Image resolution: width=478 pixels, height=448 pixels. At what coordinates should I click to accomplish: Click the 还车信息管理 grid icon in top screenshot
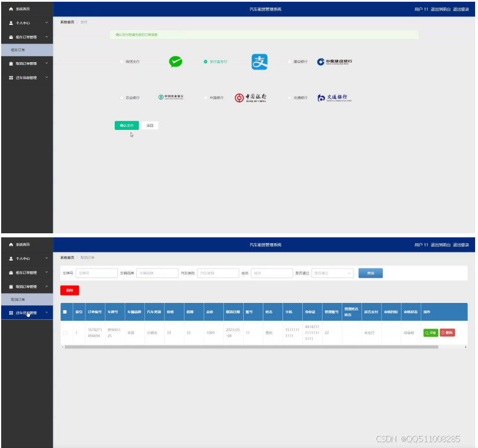(x=11, y=78)
